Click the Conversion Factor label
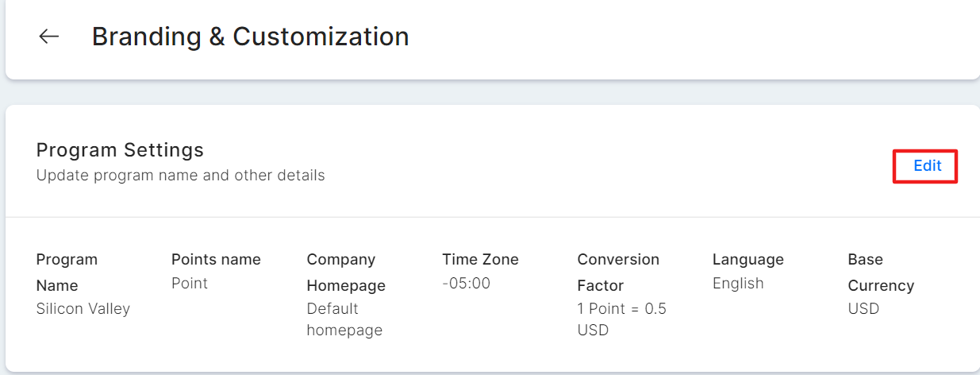This screenshot has height=375, width=980. tap(617, 272)
